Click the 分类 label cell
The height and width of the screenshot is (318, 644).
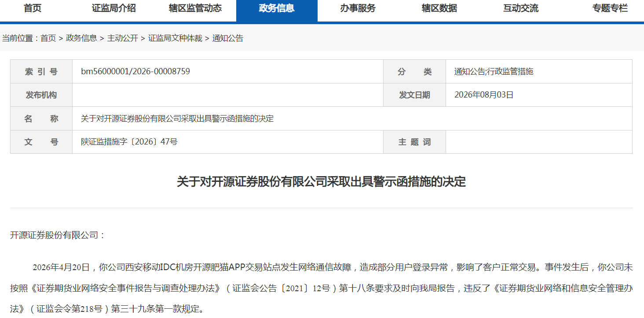tap(414, 72)
